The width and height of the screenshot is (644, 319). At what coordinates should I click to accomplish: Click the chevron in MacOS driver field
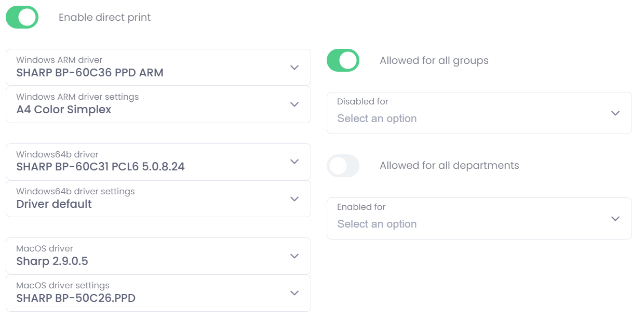[294, 256]
